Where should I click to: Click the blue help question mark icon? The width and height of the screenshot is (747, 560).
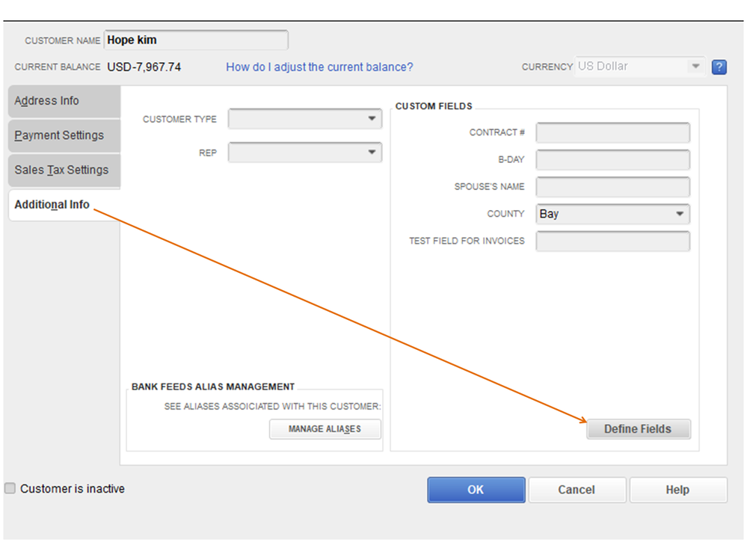[x=719, y=67]
